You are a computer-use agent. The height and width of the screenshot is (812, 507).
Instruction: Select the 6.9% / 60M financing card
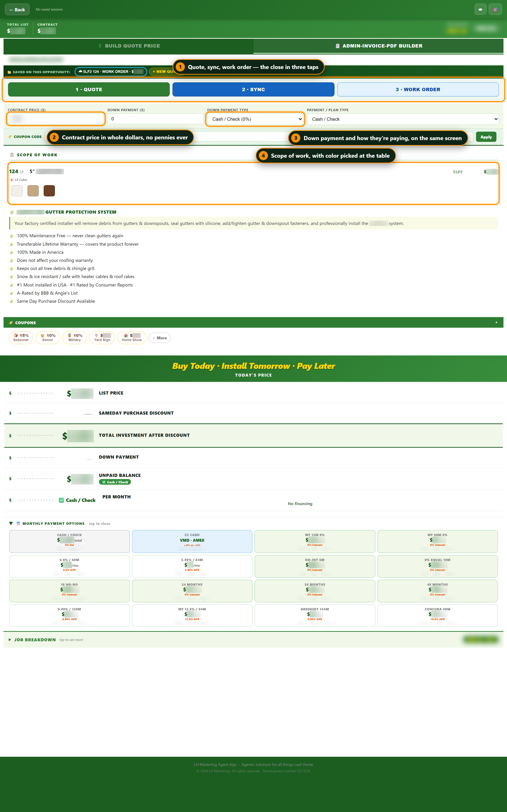point(69,566)
